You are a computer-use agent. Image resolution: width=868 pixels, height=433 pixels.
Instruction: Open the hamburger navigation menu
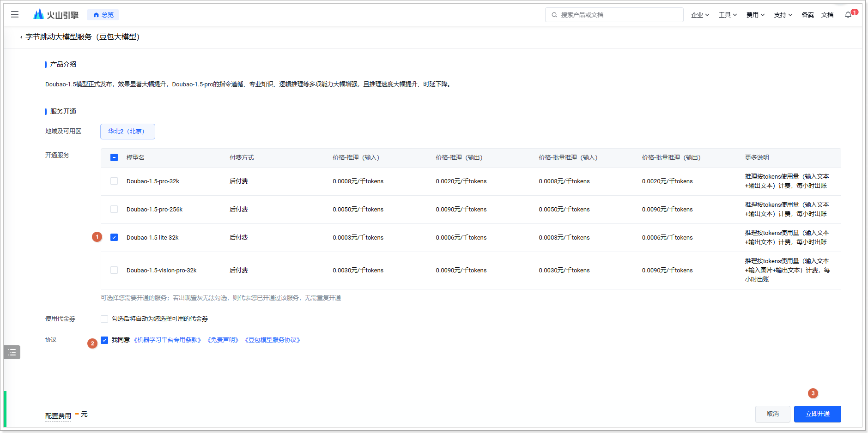15,14
